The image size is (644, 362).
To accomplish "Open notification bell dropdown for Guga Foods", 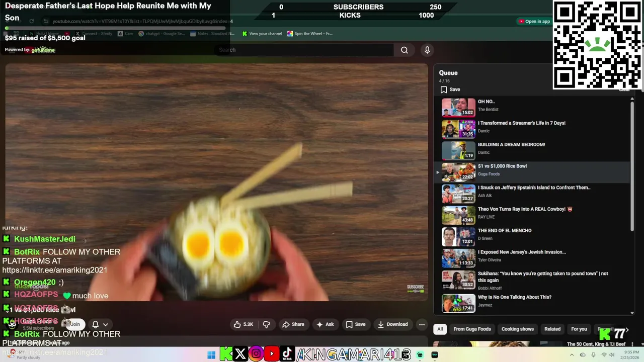I will (99, 324).
